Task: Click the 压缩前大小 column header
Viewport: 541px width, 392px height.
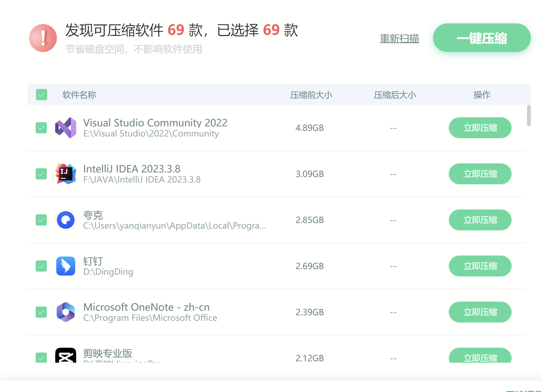Action: [311, 95]
